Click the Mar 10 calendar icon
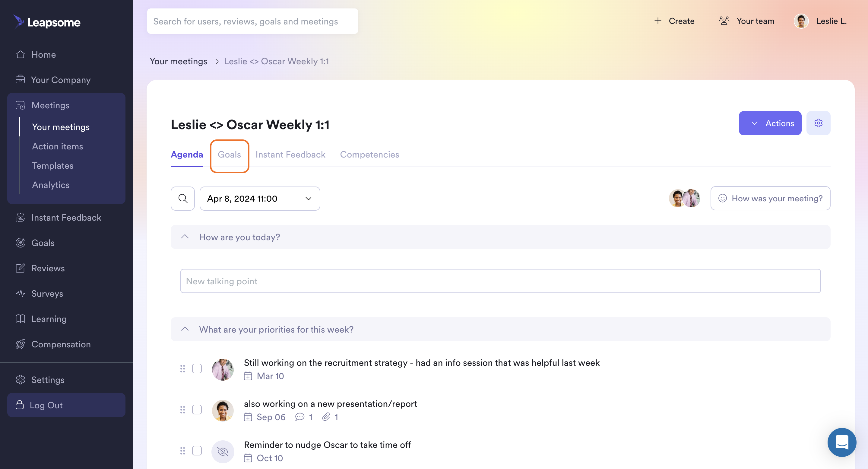 click(x=248, y=376)
